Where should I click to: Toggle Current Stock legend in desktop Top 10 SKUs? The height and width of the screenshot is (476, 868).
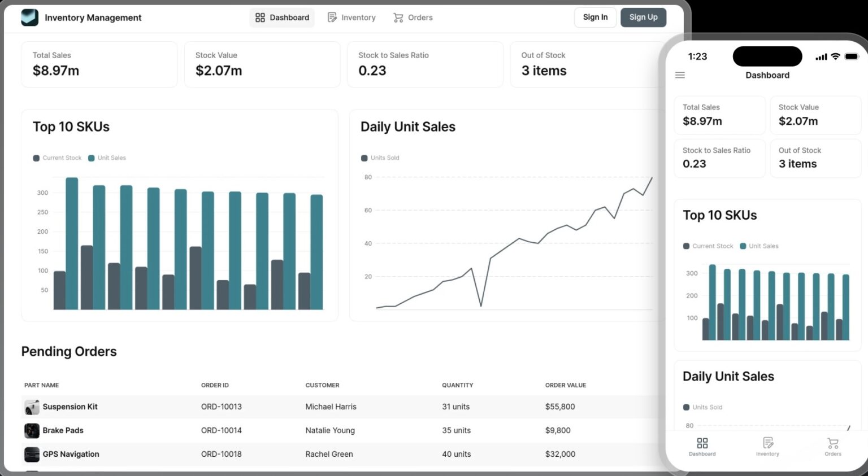57,158
